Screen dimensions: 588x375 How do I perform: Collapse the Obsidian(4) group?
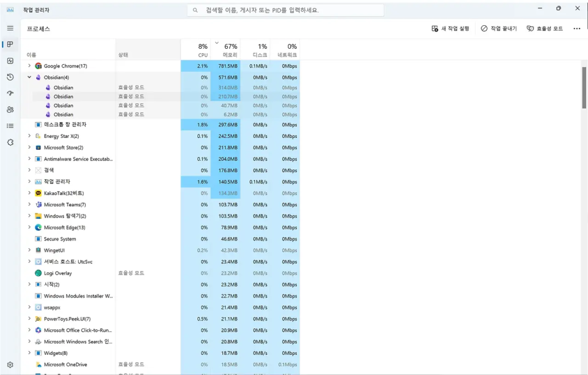point(29,78)
